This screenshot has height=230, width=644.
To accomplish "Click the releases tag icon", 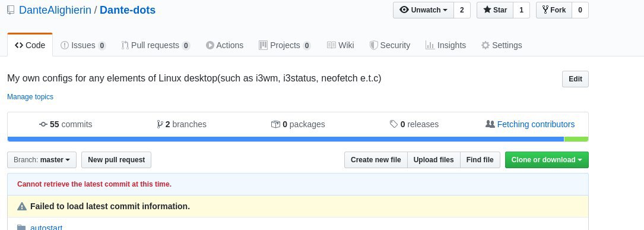I will pos(394,124).
